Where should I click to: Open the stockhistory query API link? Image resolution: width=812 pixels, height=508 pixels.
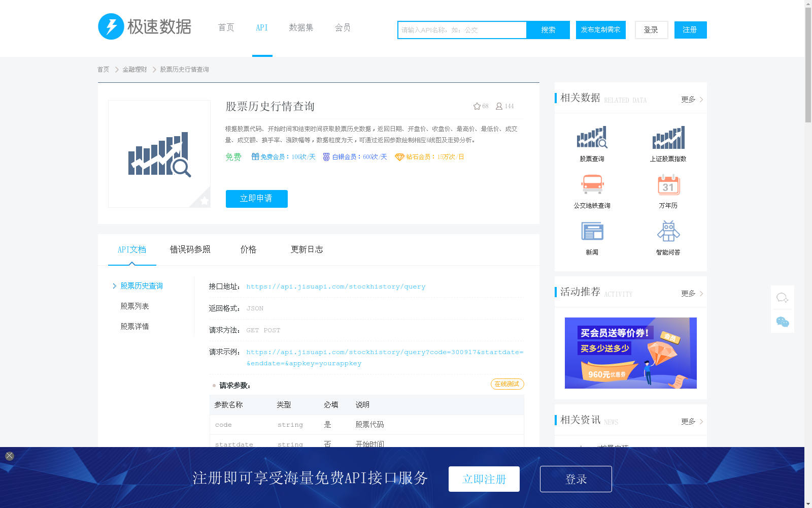pos(335,286)
